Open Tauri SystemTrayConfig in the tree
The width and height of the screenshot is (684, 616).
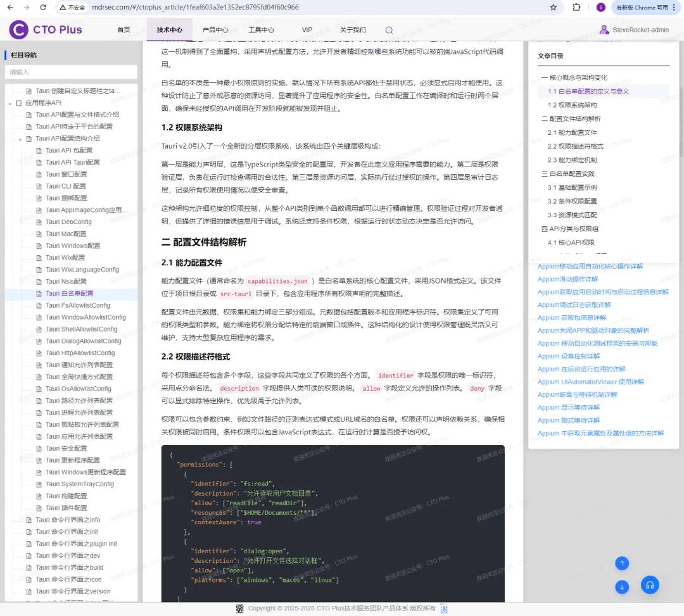click(x=80, y=484)
